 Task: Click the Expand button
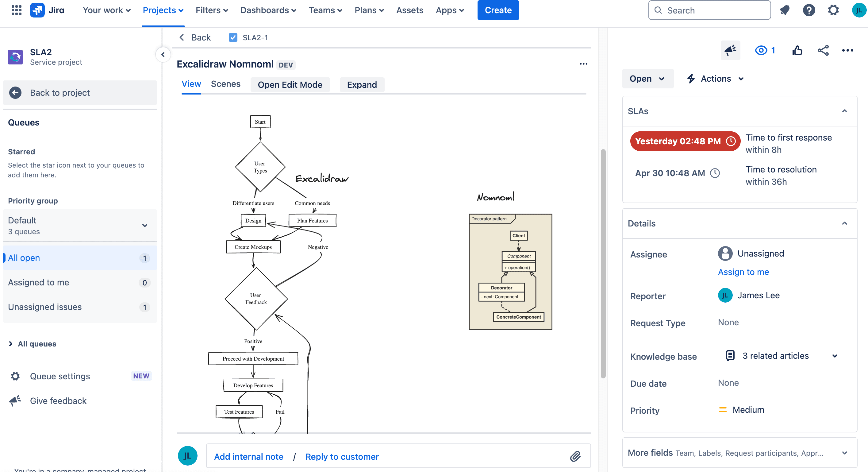[362, 85]
